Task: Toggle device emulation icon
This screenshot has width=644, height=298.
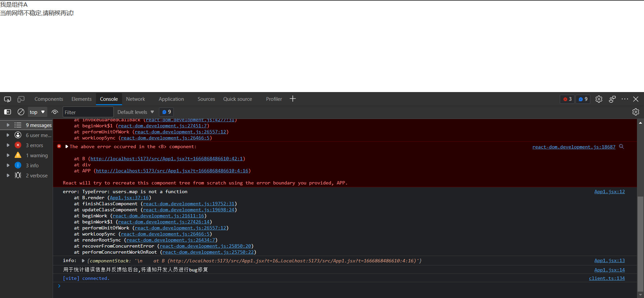Action: 21,99
